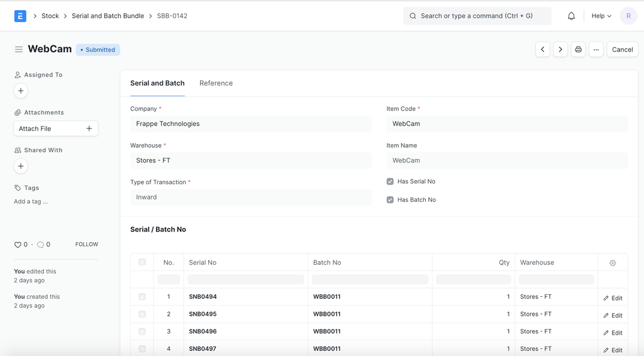Edit row SNB0497 pencil
This screenshot has height=356, width=644.
[613, 350]
